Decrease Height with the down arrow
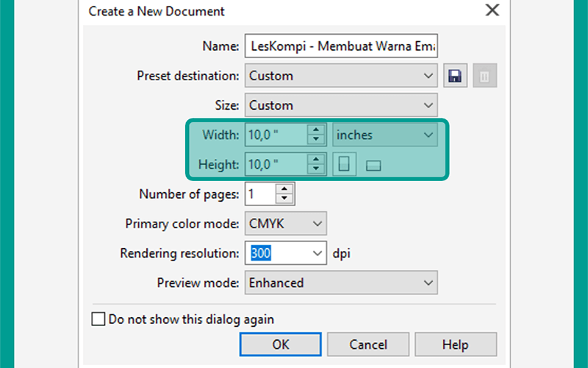The width and height of the screenshot is (588, 368). (x=316, y=169)
